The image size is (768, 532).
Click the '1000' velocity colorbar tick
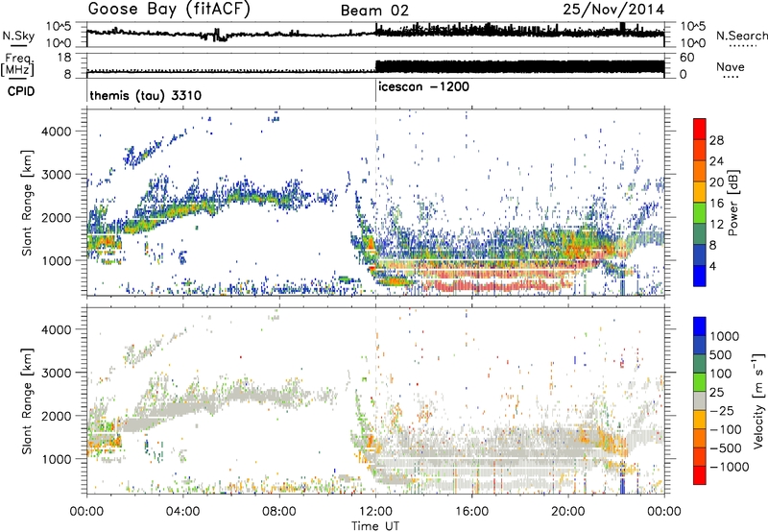pos(724,336)
